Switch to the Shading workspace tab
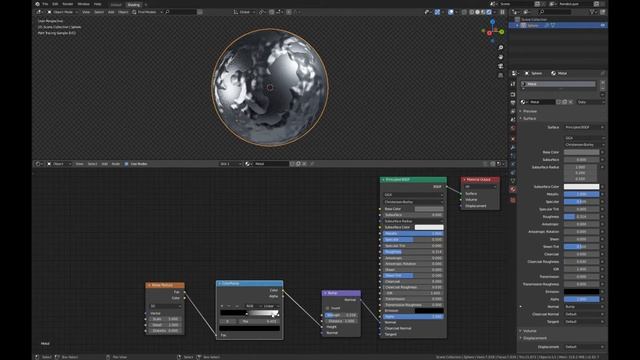640x360 pixels. tap(133, 4)
